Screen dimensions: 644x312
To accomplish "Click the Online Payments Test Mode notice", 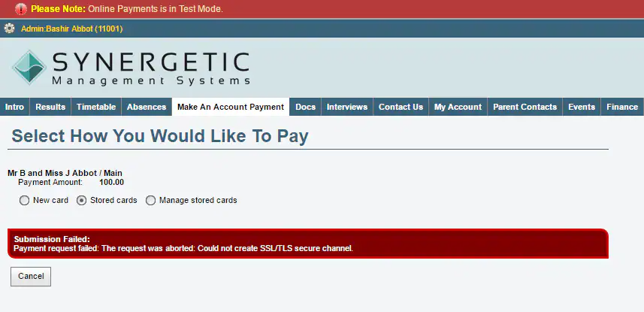I will click(127, 8).
